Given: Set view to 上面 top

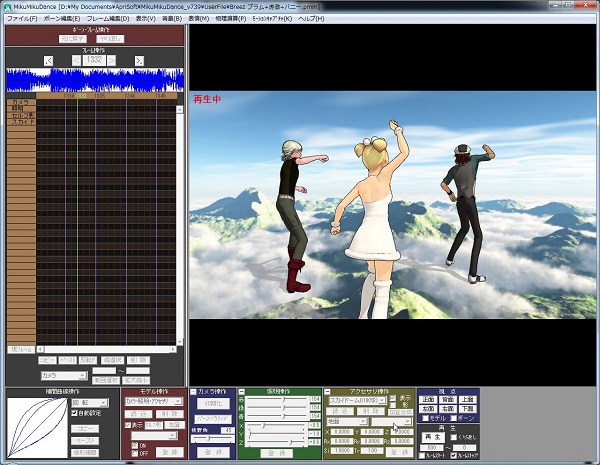Looking at the screenshot, I should coord(468,400).
